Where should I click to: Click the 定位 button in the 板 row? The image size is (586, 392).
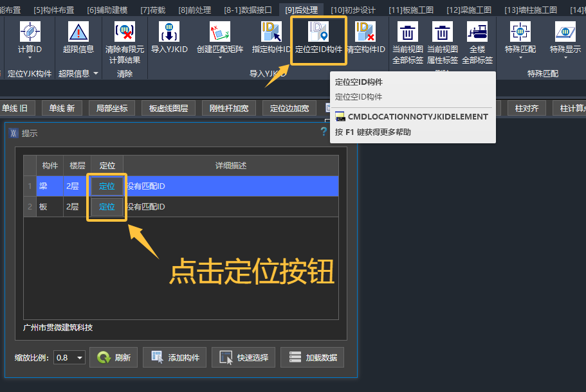(x=107, y=206)
